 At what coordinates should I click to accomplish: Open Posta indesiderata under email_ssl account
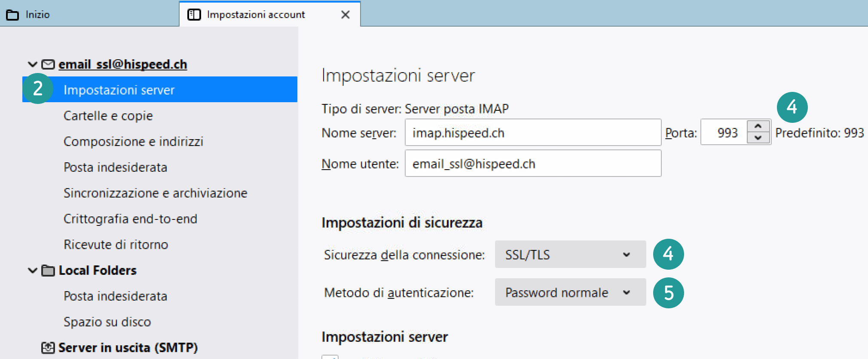pyautogui.click(x=115, y=167)
